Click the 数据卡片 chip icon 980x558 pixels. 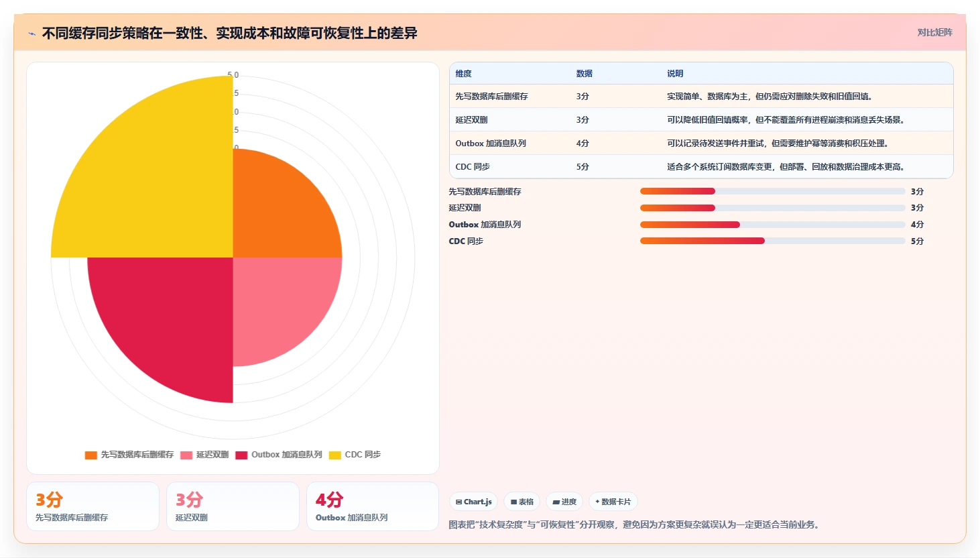pos(597,502)
